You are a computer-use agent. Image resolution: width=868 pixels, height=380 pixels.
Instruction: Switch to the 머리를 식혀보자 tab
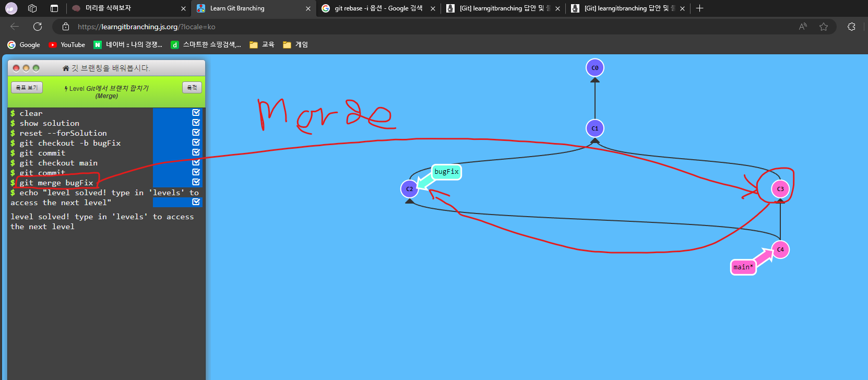click(128, 8)
